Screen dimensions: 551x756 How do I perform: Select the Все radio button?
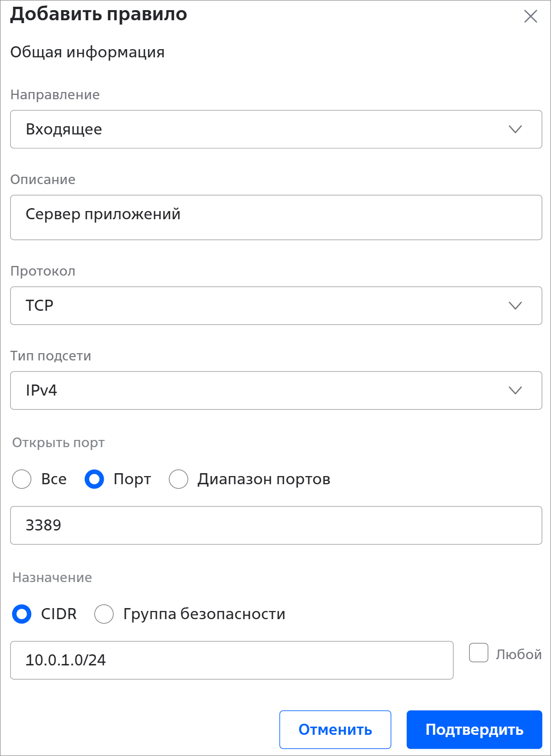pos(22,479)
